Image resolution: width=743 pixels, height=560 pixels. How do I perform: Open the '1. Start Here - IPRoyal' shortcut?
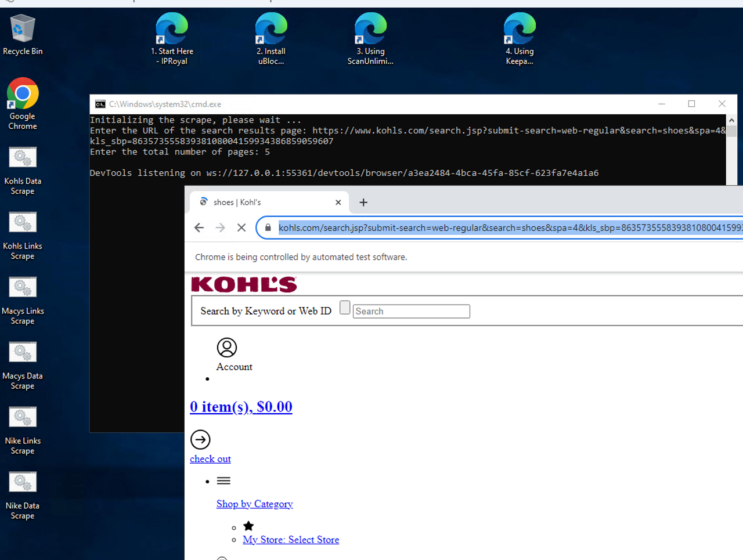click(172, 39)
